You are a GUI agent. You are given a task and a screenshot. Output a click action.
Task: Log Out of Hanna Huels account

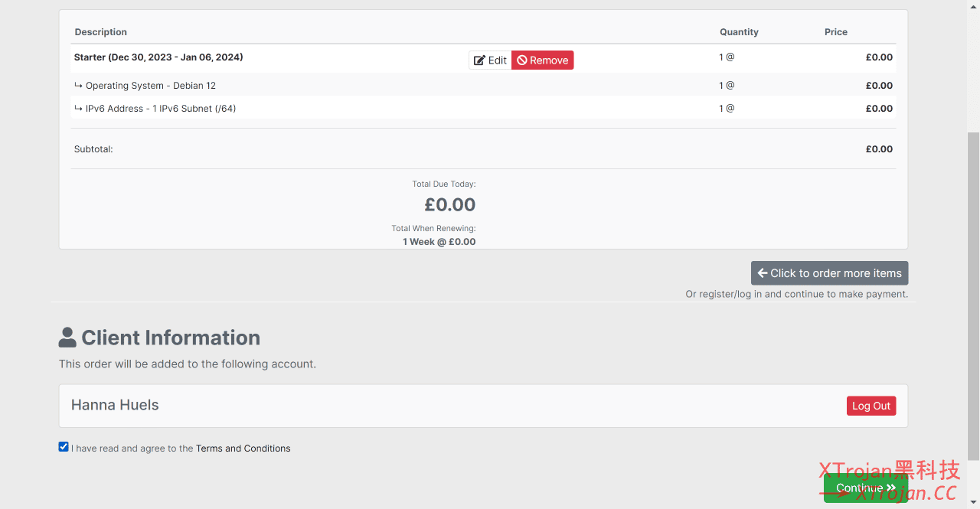[871, 406]
